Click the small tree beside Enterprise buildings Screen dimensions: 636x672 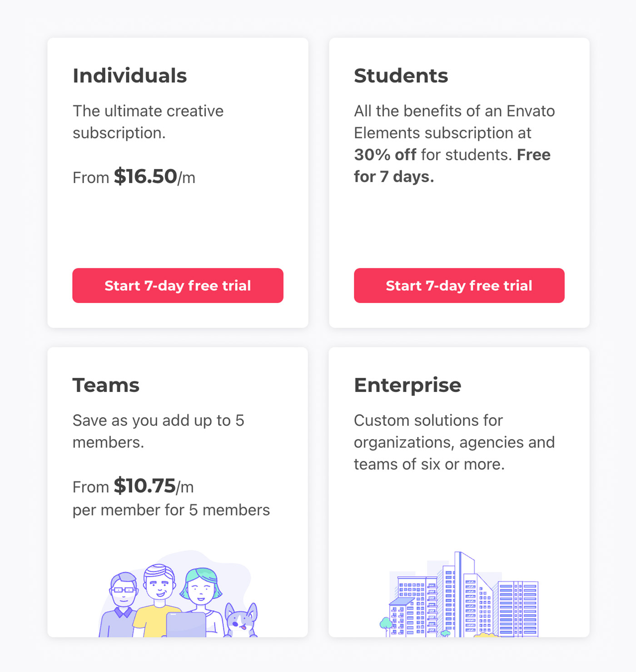click(x=386, y=627)
